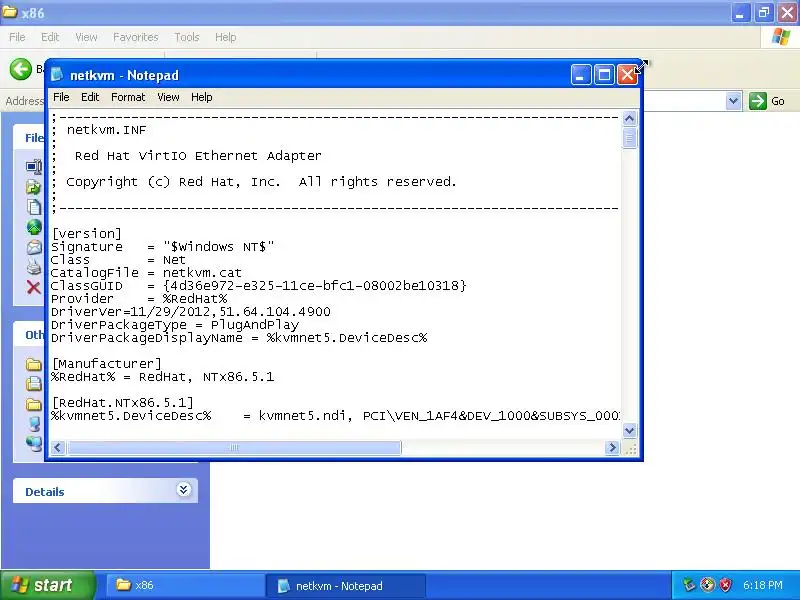Click the 'netkvm.INF' comment line
Image resolution: width=800 pixels, height=600 pixels.
(x=106, y=130)
